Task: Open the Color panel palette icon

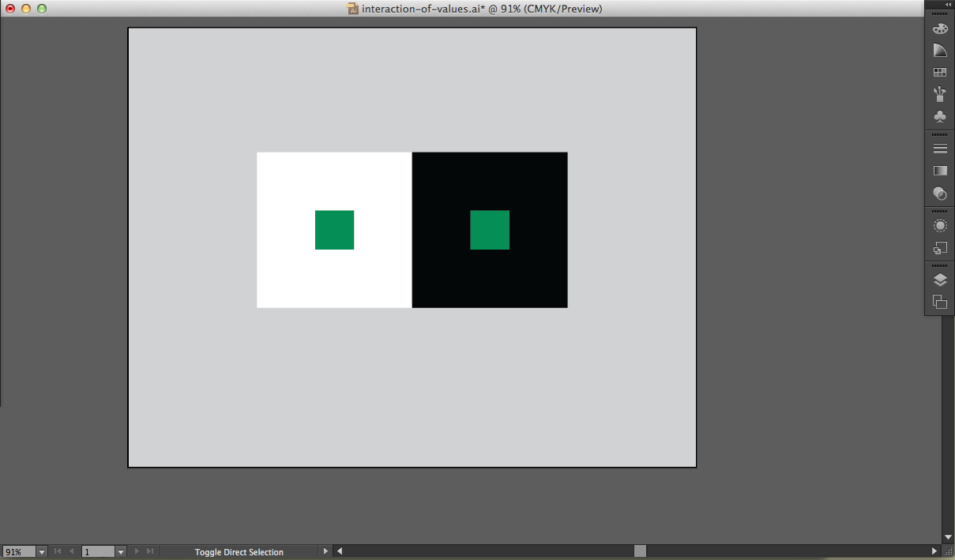Action: pyautogui.click(x=940, y=28)
